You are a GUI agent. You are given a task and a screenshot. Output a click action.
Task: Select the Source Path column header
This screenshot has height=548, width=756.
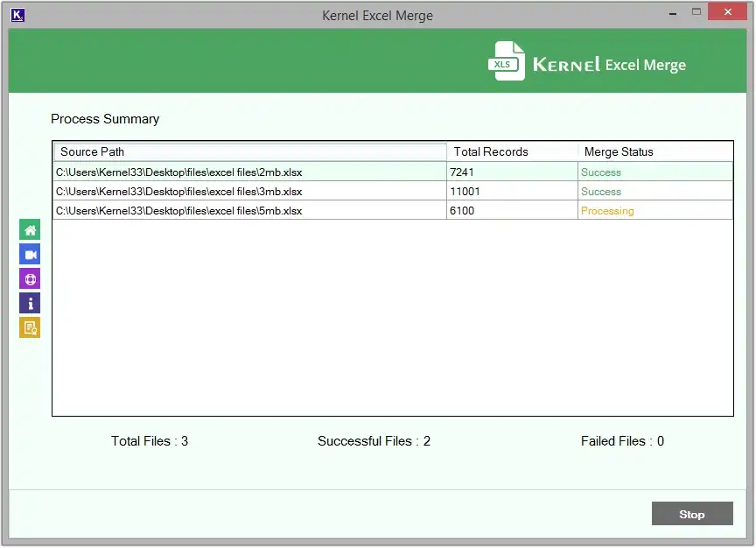[x=92, y=151]
